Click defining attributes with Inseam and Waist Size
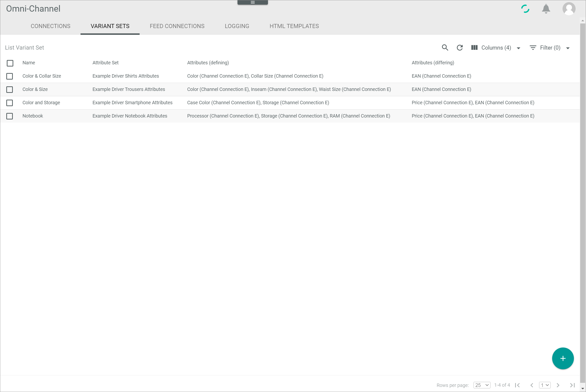 click(289, 89)
